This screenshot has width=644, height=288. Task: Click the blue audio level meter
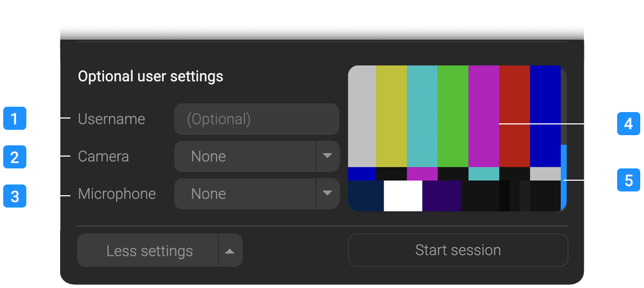[x=563, y=177]
